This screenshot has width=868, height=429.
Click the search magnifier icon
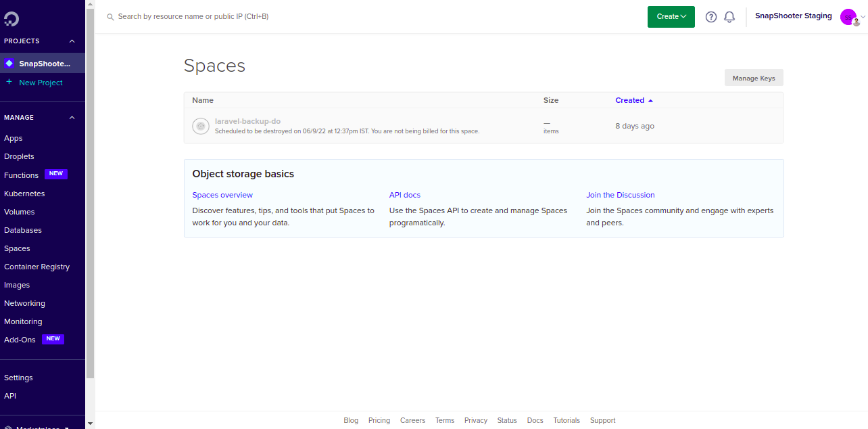coord(110,17)
